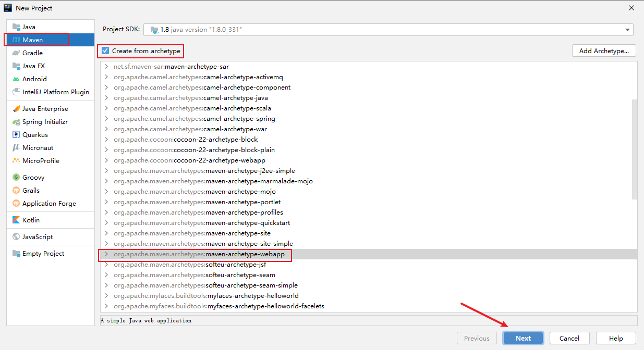The image size is (644, 350).
Task: Choose Empty Project type
Action: [51, 253]
